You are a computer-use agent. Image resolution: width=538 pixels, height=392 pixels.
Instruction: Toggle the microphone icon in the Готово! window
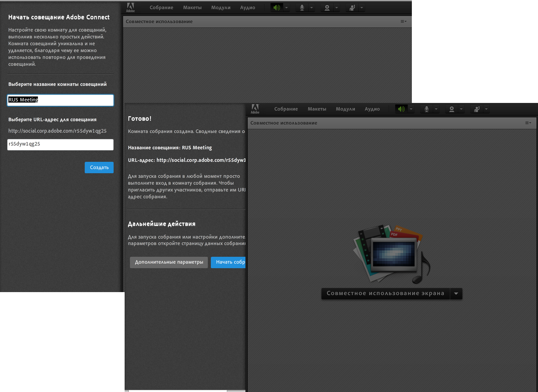(427, 109)
